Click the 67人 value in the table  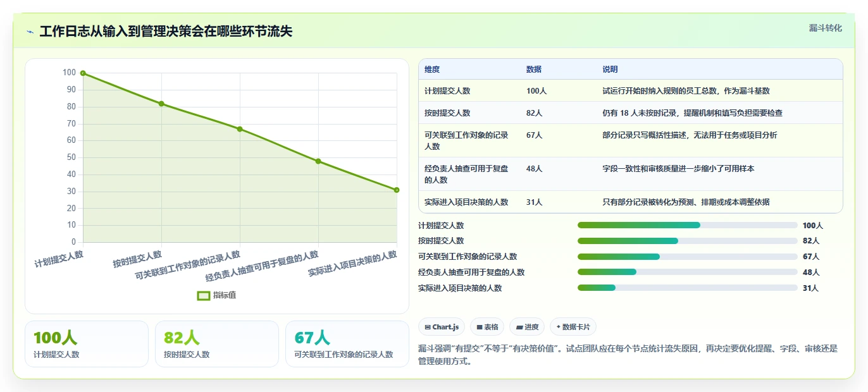535,135
